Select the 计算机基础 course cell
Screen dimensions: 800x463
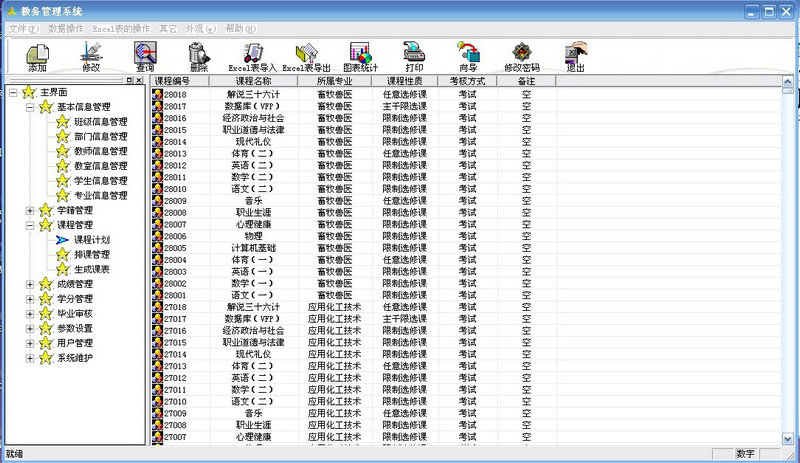coord(253,248)
